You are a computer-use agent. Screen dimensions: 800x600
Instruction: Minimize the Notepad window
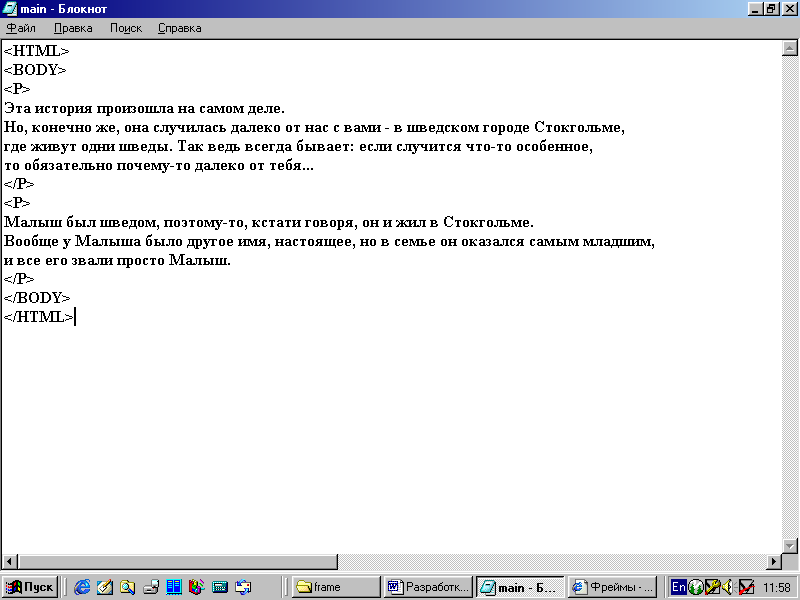point(756,9)
